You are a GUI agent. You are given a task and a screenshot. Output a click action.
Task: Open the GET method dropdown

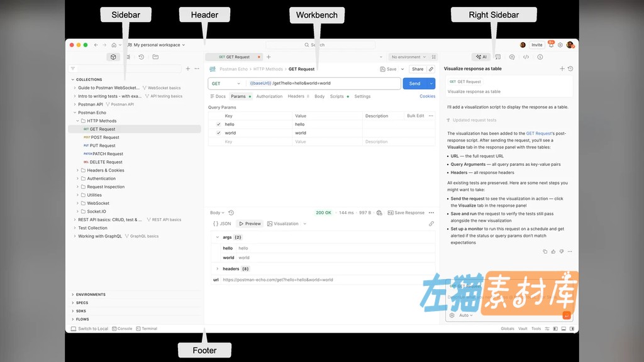226,84
